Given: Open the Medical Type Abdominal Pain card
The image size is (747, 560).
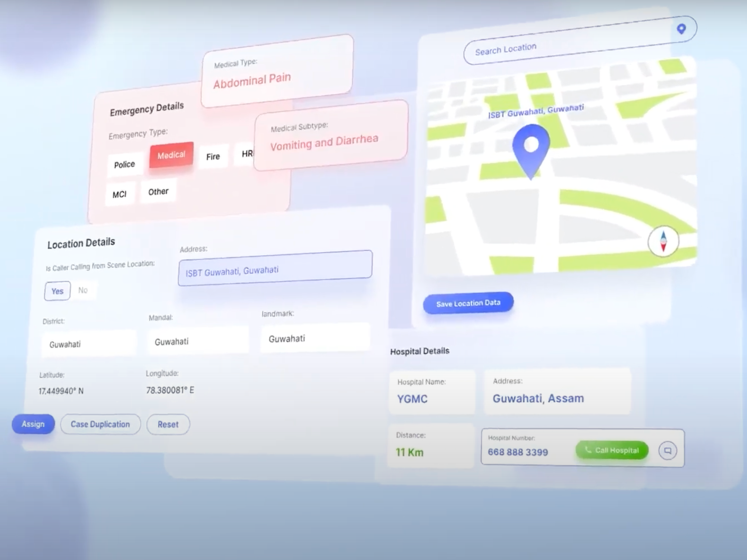Looking at the screenshot, I should pos(277,71).
